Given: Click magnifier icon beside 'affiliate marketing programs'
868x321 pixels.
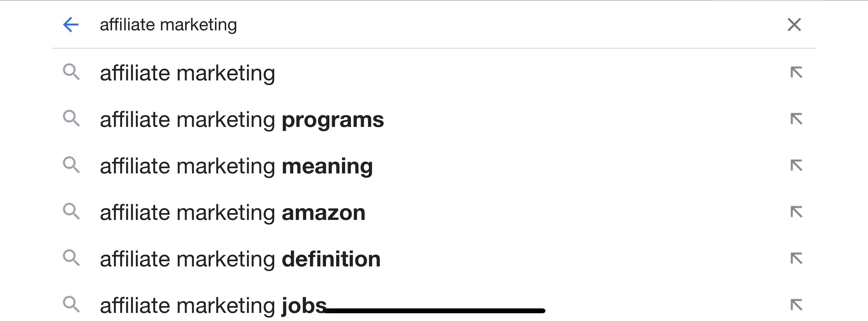Looking at the screenshot, I should [x=71, y=119].
